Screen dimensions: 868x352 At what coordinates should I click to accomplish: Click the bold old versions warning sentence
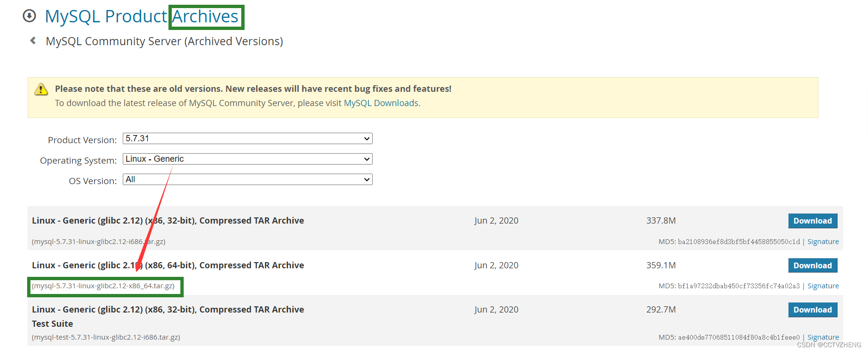pos(253,88)
